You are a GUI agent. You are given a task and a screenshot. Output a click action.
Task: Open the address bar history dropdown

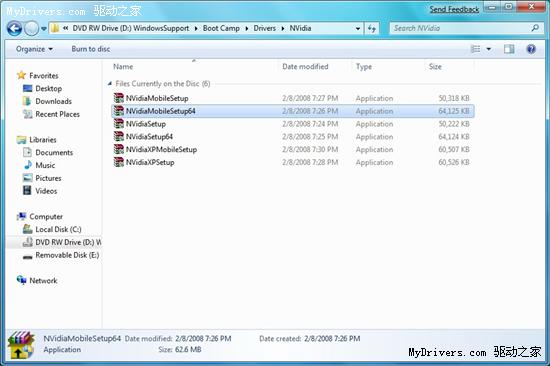click(357, 28)
